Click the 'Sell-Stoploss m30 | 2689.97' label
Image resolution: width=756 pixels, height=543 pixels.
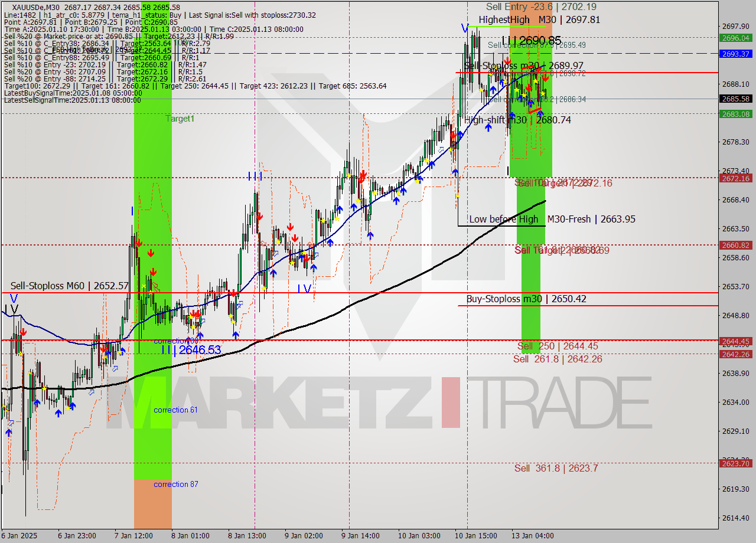click(524, 66)
